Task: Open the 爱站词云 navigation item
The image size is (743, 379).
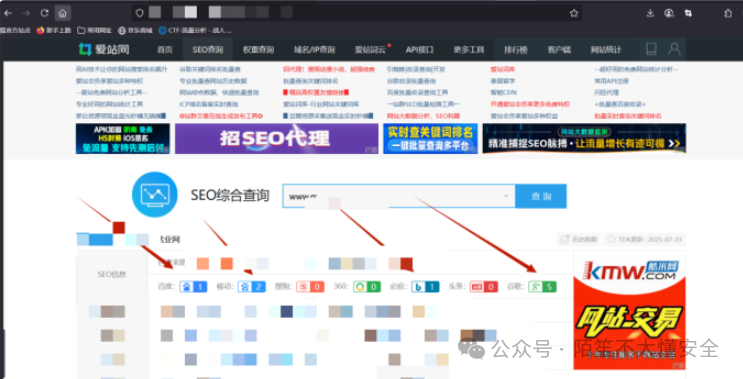Action: coord(370,50)
